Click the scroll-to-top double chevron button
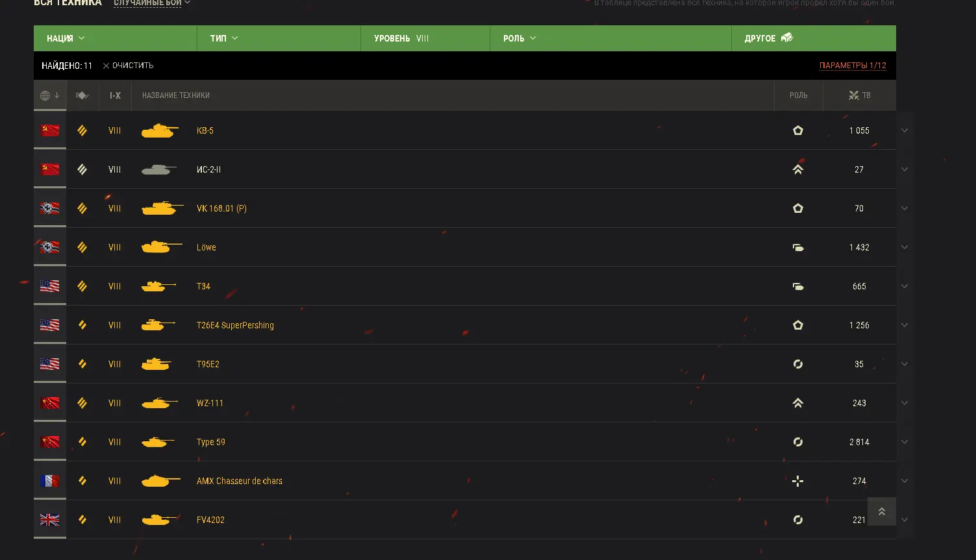Viewport: 976px width, 560px height. coord(882,511)
